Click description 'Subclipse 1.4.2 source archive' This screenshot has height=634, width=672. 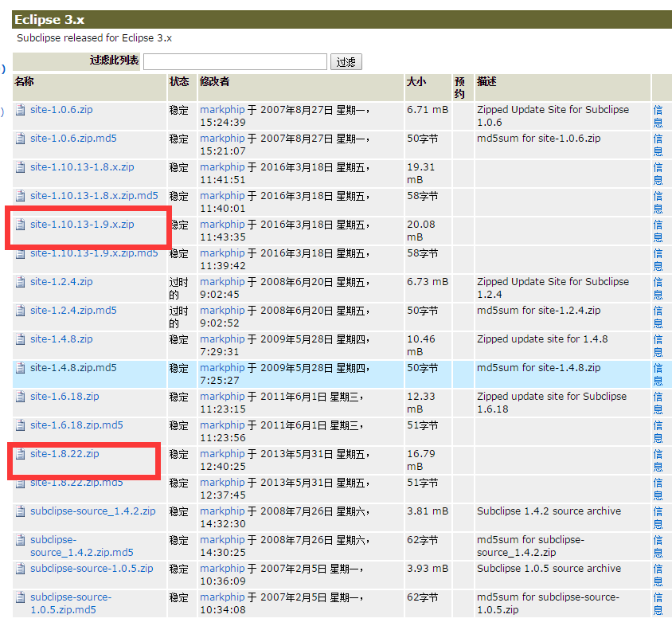[549, 511]
